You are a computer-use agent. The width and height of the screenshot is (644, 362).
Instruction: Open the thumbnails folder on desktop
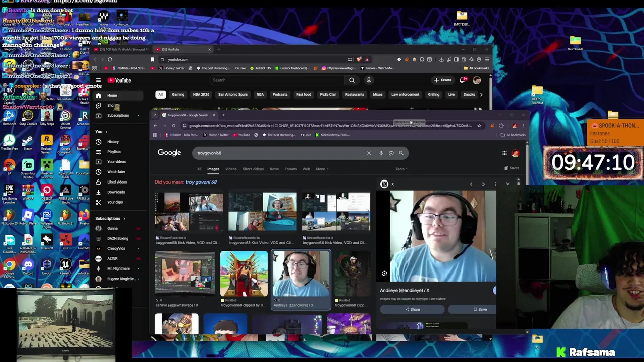click(575, 43)
